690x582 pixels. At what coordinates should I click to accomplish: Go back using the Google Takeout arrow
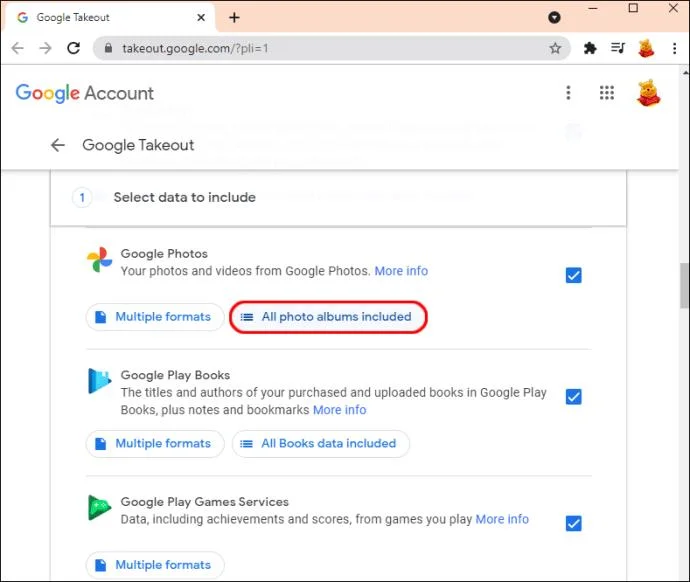click(x=58, y=145)
